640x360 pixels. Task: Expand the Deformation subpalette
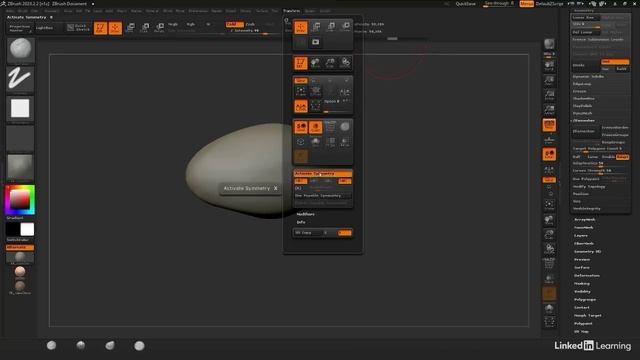click(x=587, y=276)
